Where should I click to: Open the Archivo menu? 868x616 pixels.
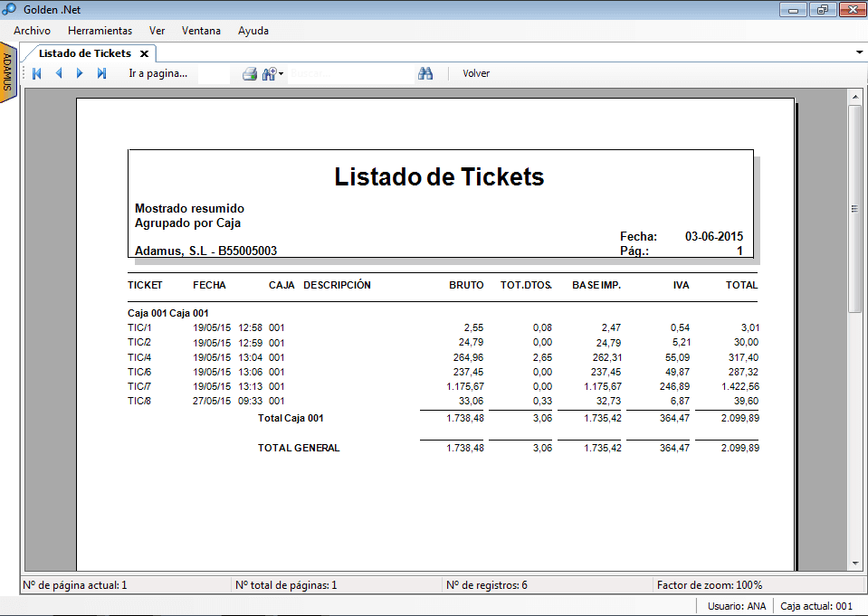32,30
